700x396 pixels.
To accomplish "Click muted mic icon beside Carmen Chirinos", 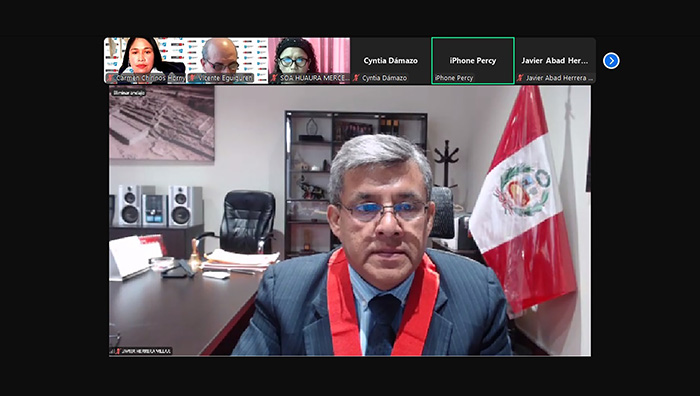I will coord(110,78).
